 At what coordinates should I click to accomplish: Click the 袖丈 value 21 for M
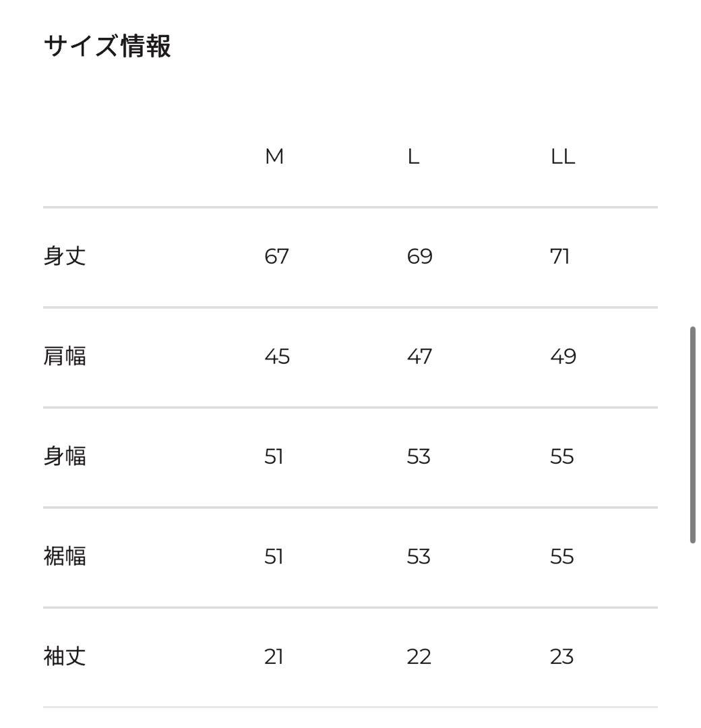tap(274, 656)
